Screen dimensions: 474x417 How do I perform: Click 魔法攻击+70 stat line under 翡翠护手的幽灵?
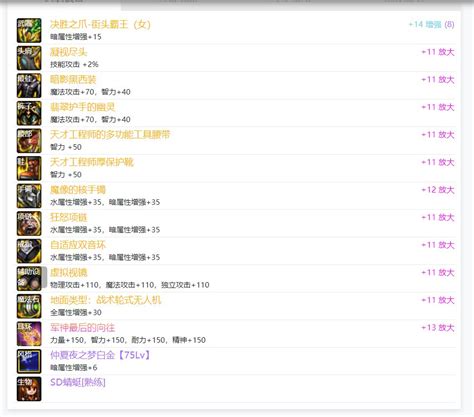90,119
